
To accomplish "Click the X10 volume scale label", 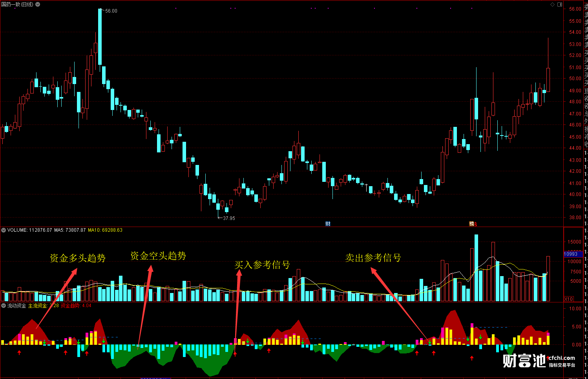I will coord(568,299).
